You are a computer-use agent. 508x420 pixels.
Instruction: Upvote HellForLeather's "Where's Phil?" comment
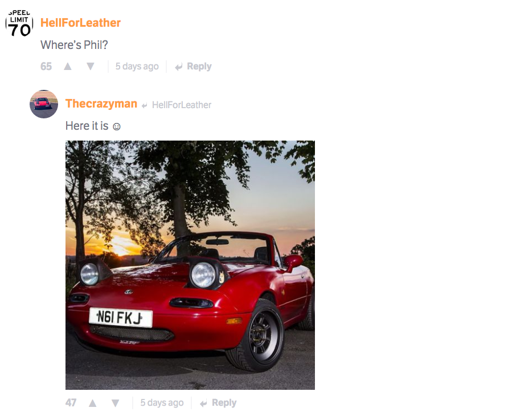(68, 67)
